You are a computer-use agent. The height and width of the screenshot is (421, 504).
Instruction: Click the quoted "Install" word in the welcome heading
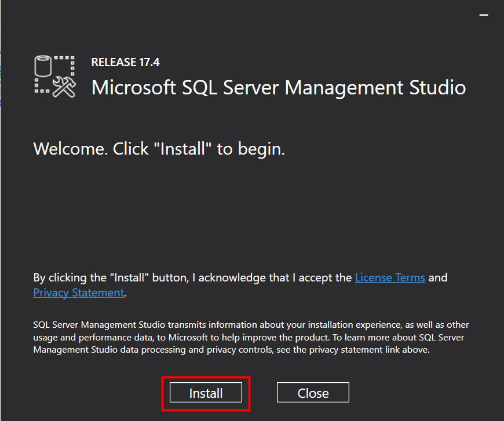(184, 149)
